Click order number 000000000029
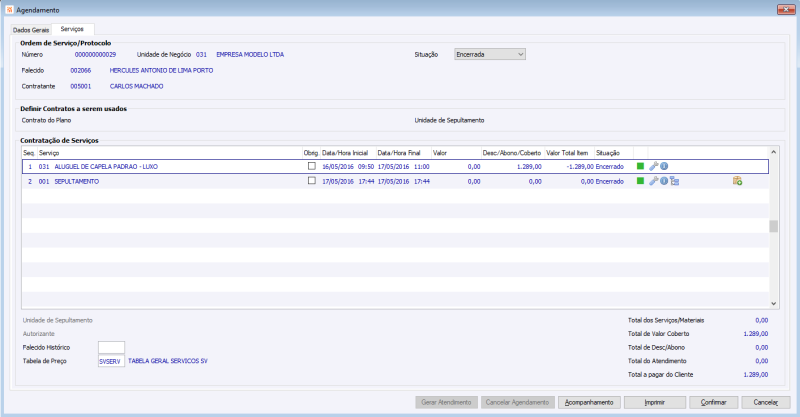The image size is (800, 417). (95, 54)
